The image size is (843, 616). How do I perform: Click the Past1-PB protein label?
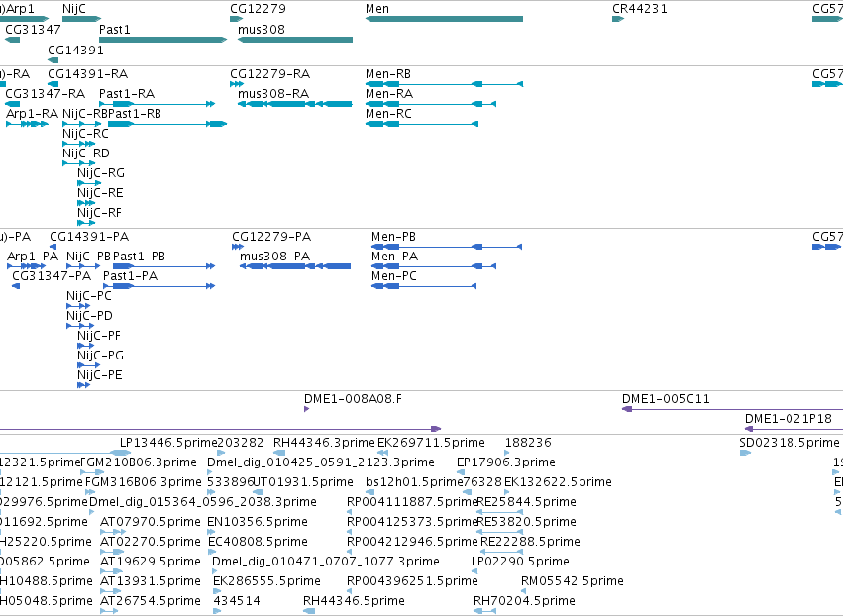click(139, 257)
